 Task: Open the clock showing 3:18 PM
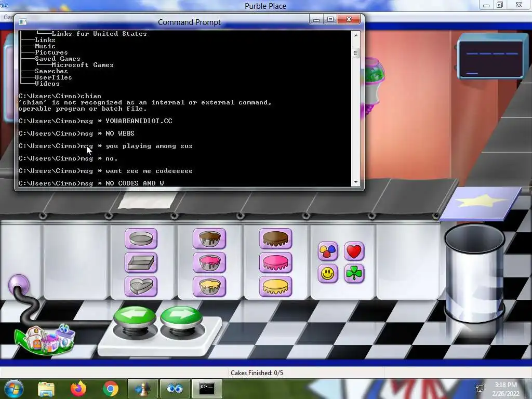point(506,389)
